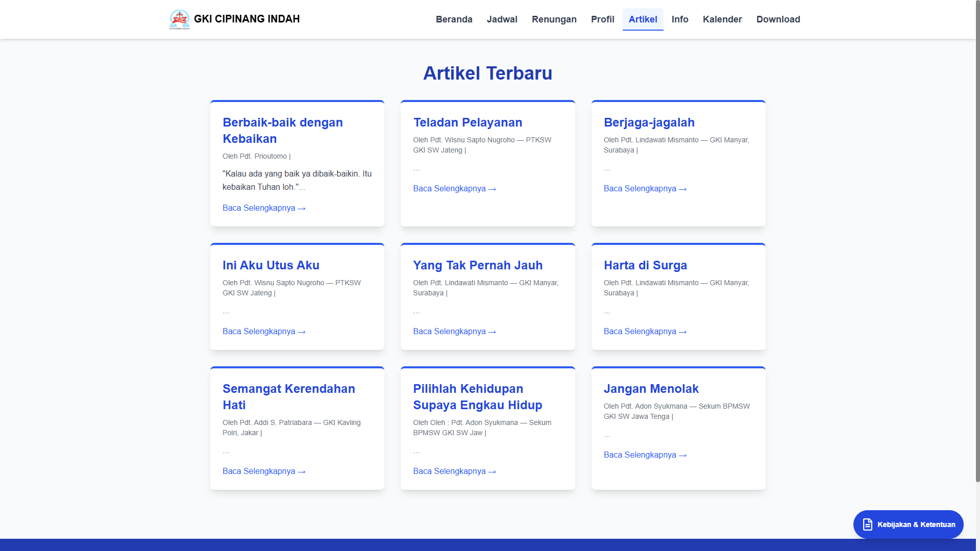Screen dimensions: 980x551
Task: Navigate to the Kalender page
Action: [x=722, y=19]
